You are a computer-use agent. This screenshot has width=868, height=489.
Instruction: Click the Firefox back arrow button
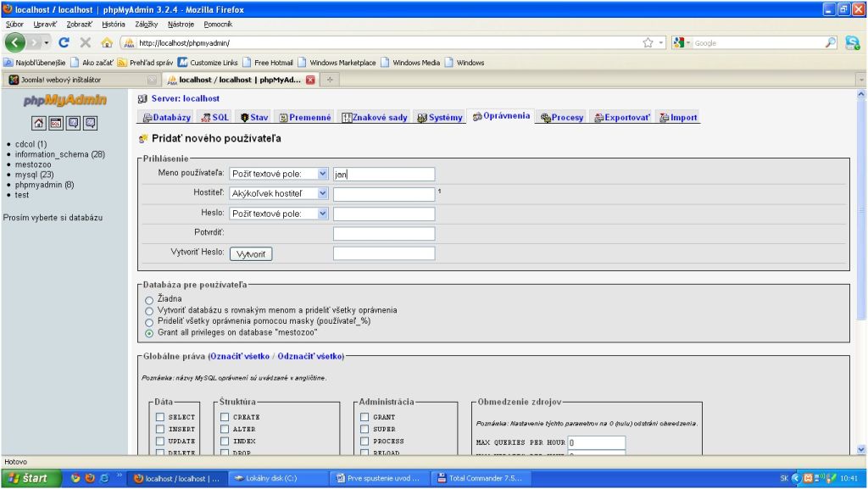pos(15,42)
